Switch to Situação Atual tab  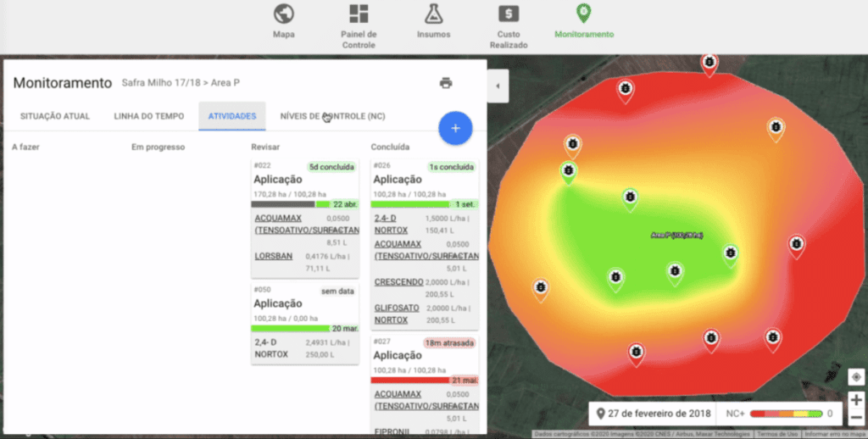click(x=55, y=116)
